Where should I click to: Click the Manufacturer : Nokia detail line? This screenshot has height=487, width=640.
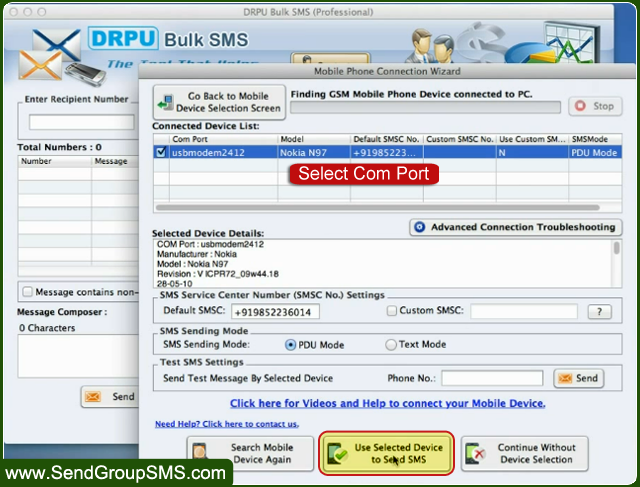pos(197,254)
